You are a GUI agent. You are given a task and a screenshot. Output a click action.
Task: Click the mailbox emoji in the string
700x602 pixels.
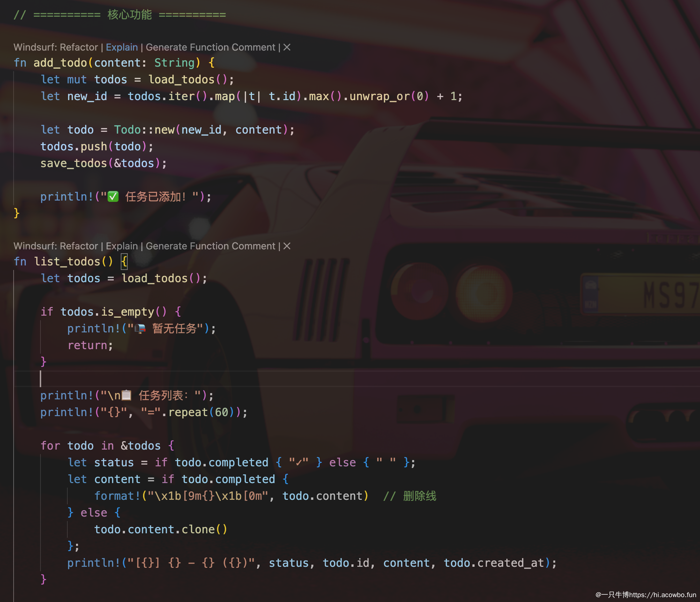tap(140, 329)
